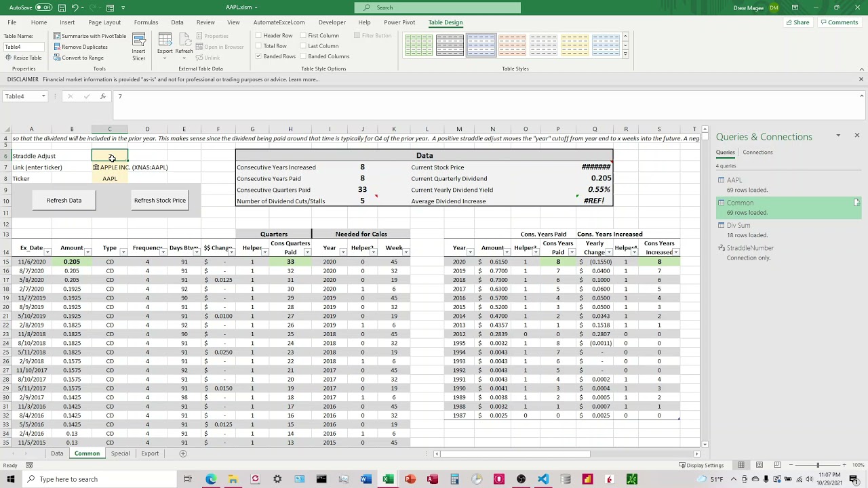Open the Export table options

(x=165, y=46)
